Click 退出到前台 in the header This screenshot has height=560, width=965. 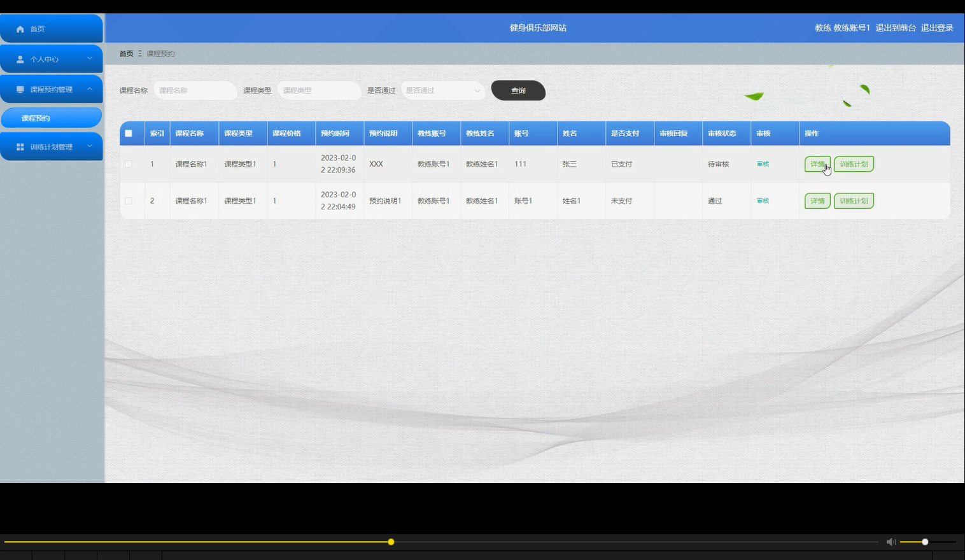point(896,28)
